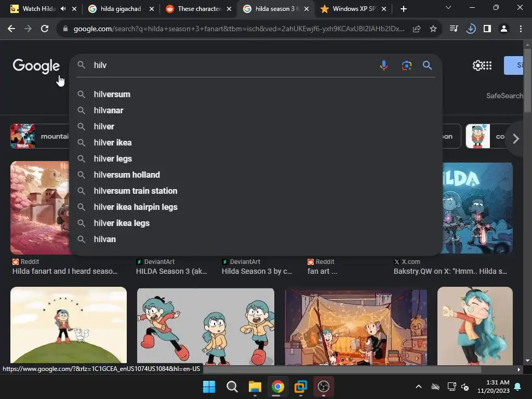Close the hilda gigachad tab
Image resolution: width=532 pixels, height=399 pixels.
tap(152, 9)
